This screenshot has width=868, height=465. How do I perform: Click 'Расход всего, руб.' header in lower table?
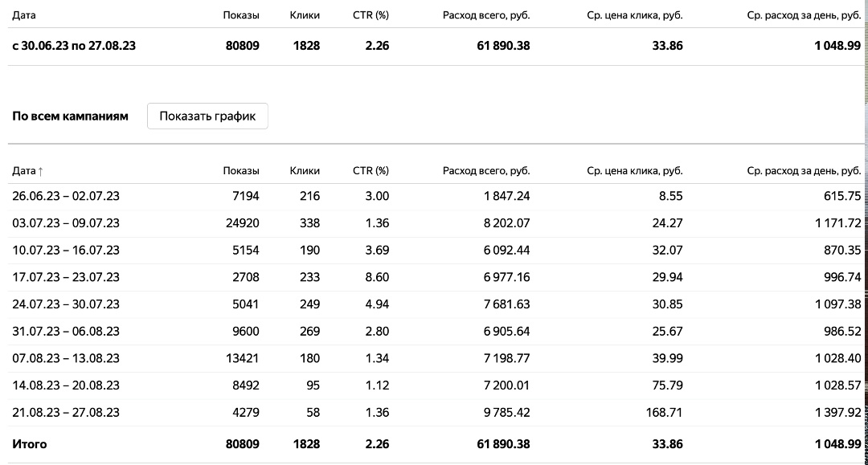point(485,170)
